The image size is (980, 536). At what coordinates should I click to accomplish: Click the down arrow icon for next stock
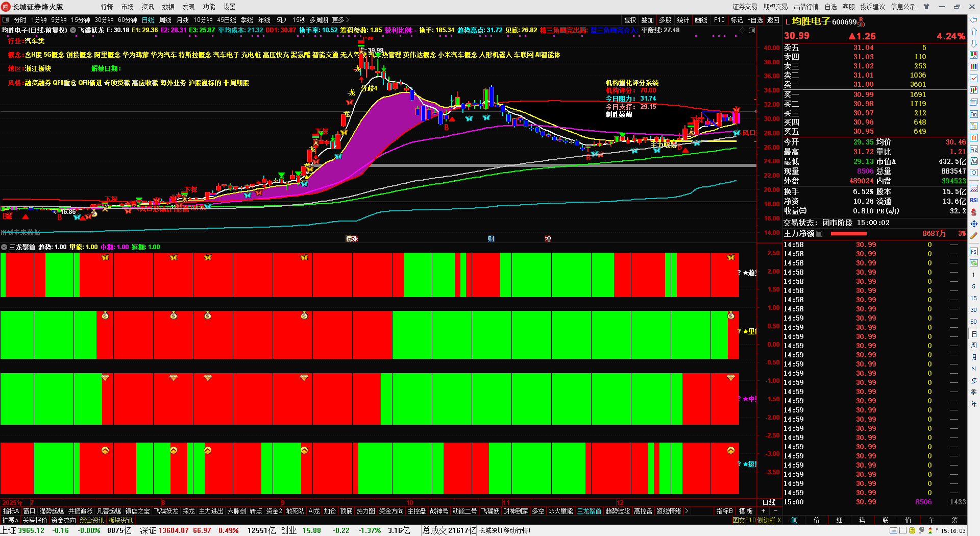[x=974, y=43]
